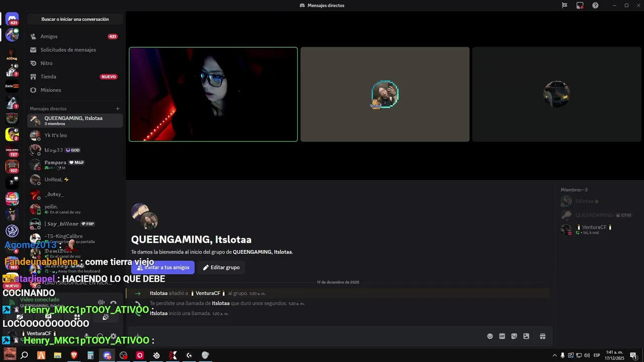Image resolution: width=644 pixels, height=362 pixels.
Task: Go to the Nitro page
Action: click(75, 63)
